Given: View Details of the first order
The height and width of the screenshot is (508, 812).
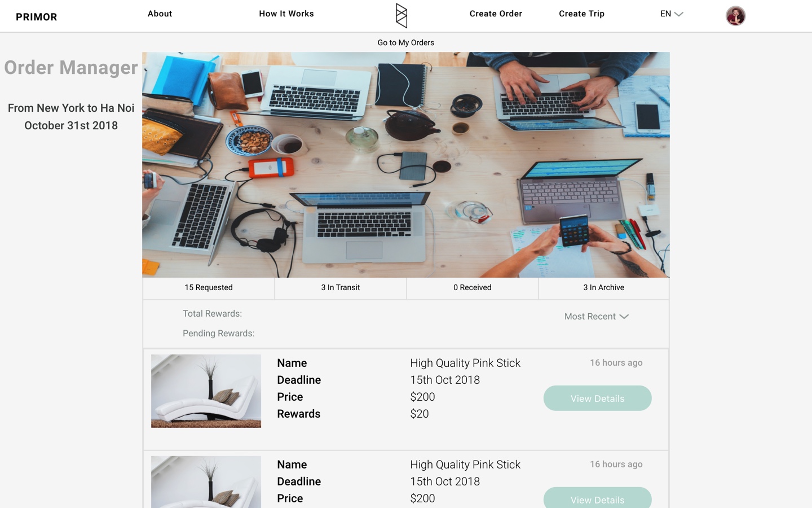Looking at the screenshot, I should coord(597,398).
